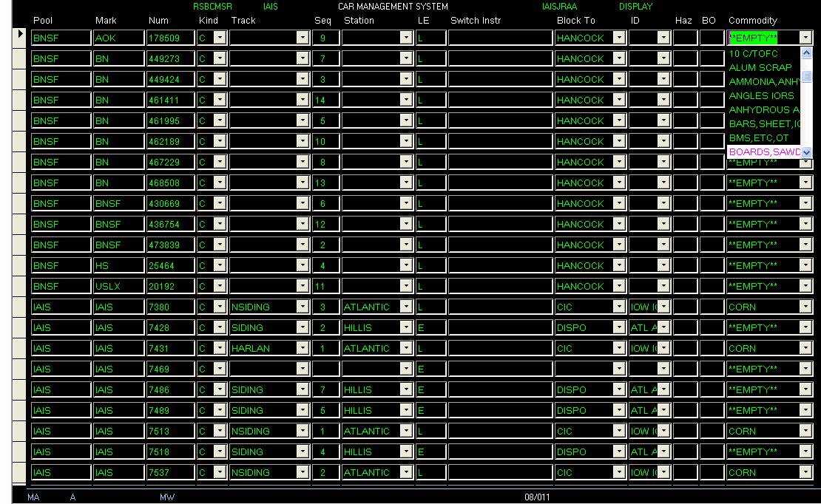Expand the NSIDING Track dropdown for car 7380
Viewport: 821px width, 504px height.
coord(302,307)
